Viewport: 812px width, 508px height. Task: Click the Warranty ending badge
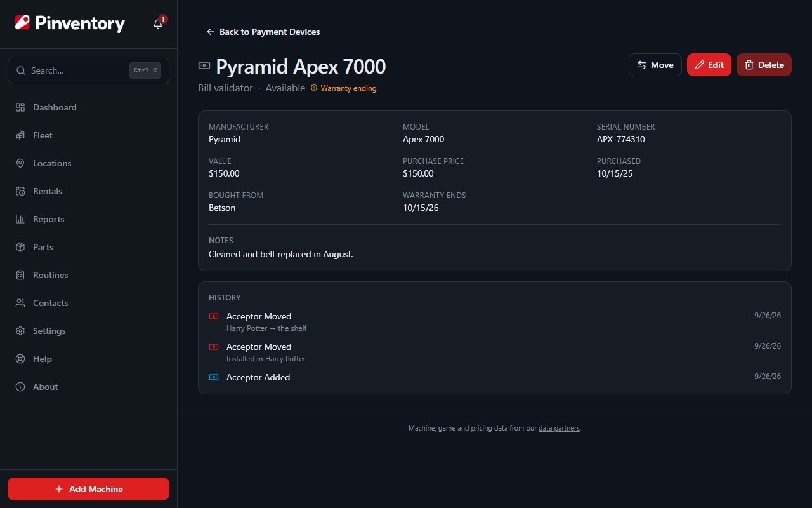coord(343,88)
